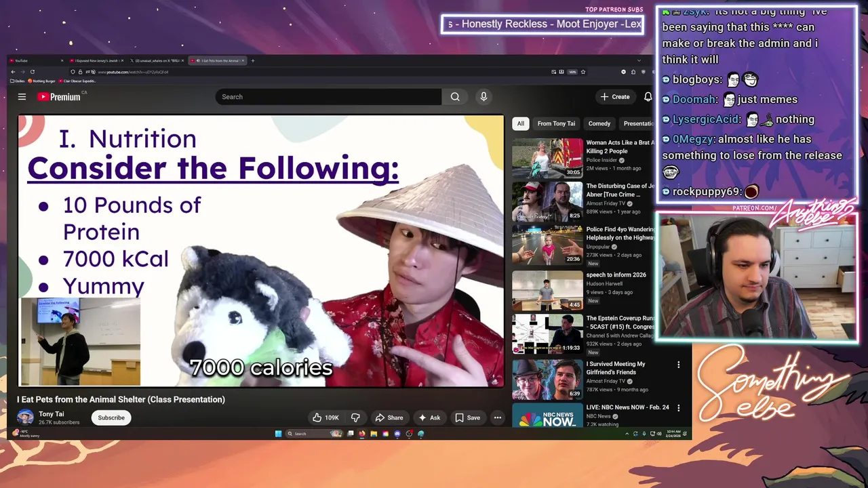
Task: Open the browser tab list dropdown
Action: 639,60
